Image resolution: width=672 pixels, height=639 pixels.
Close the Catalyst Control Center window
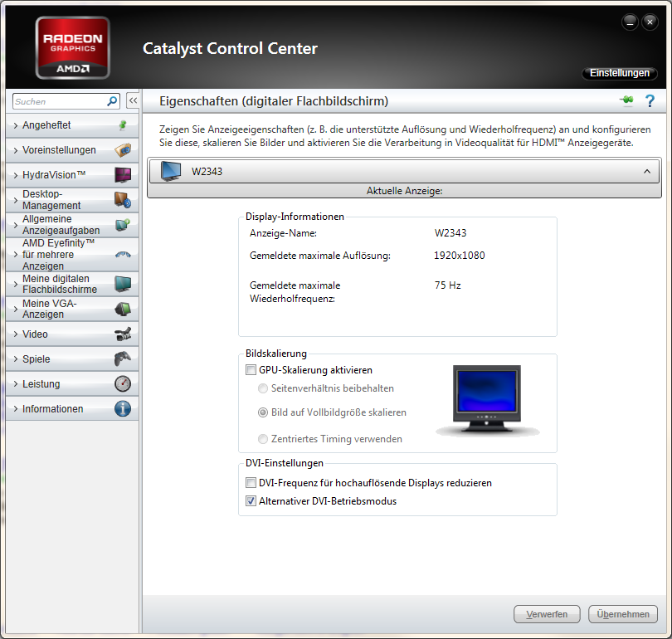click(650, 22)
